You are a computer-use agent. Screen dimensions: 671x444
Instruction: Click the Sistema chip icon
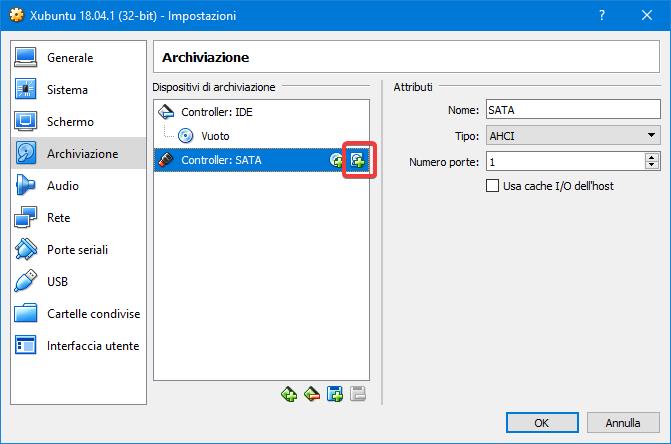tap(26, 89)
